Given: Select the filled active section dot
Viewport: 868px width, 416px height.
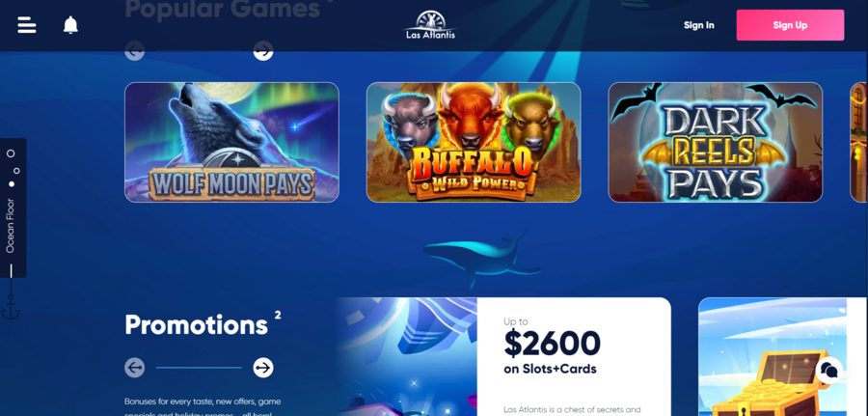Looking at the screenshot, I should (x=12, y=184).
